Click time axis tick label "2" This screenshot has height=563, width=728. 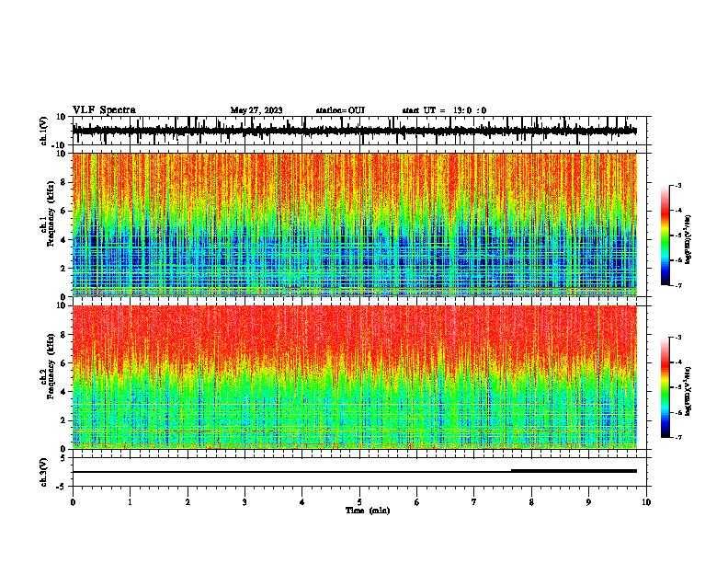point(188,502)
